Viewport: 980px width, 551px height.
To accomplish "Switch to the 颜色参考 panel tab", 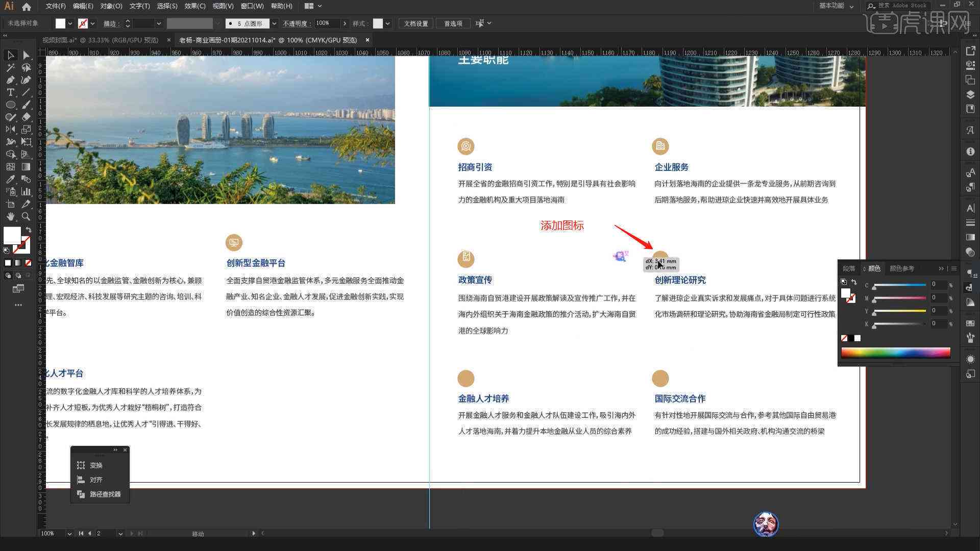I will pyautogui.click(x=902, y=268).
